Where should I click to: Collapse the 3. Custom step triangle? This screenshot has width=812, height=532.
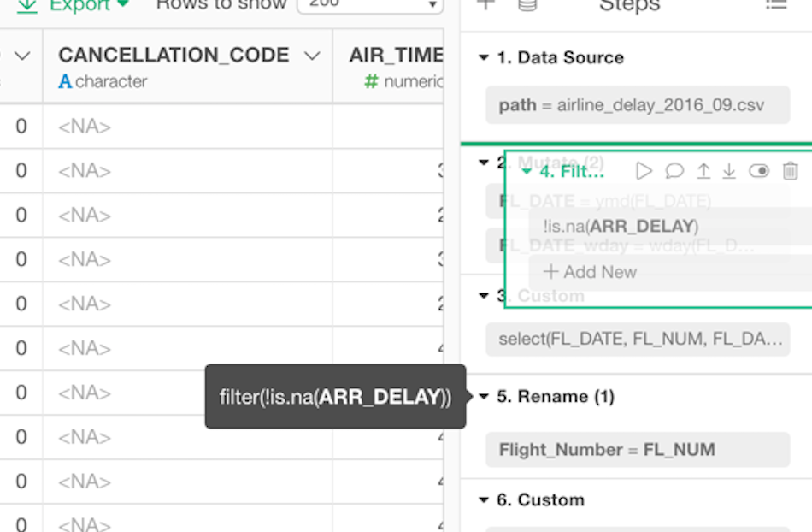coord(484,295)
